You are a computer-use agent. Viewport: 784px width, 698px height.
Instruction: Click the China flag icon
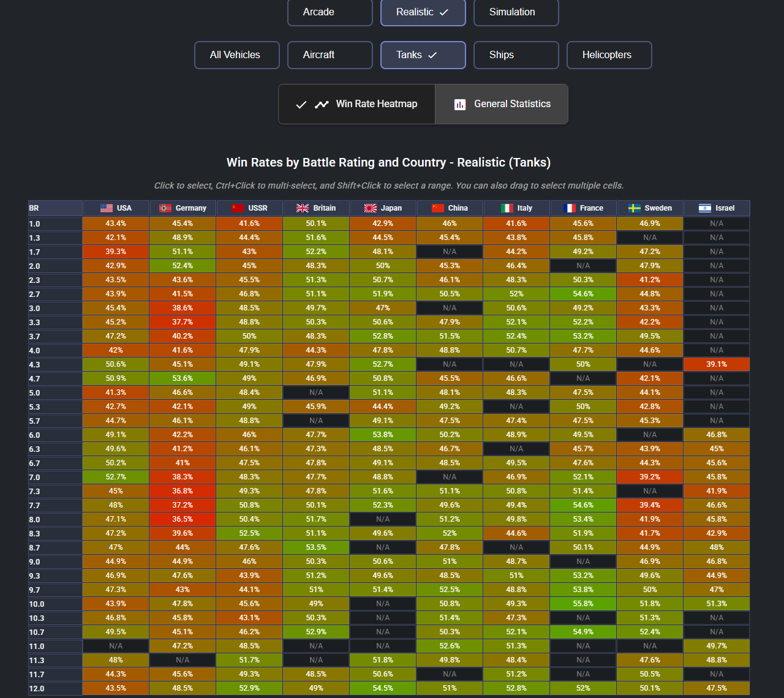point(437,208)
